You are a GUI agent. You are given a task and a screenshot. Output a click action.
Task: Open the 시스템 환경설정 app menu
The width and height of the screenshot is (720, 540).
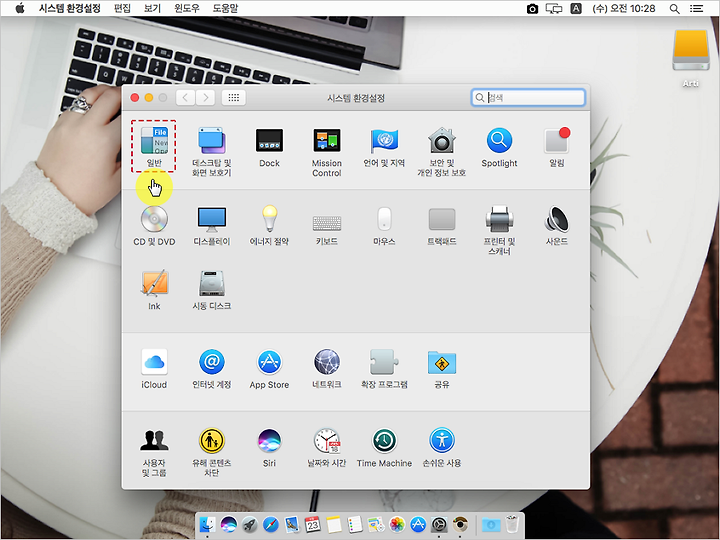pos(69,8)
